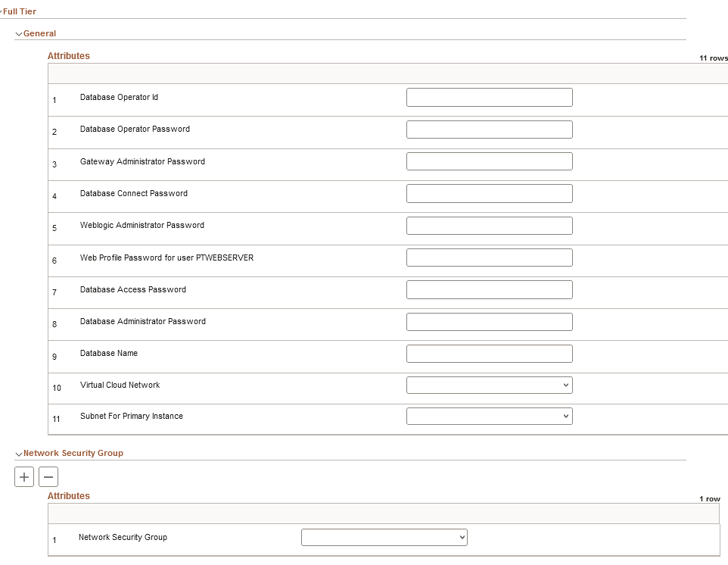This screenshot has width=728, height=565.
Task: Click the Gateway Administrator Password field
Action: (490, 161)
